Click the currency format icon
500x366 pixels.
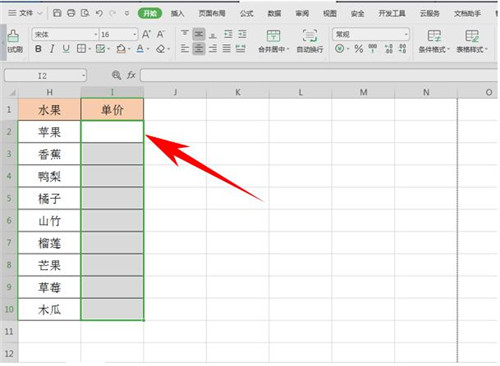point(340,49)
